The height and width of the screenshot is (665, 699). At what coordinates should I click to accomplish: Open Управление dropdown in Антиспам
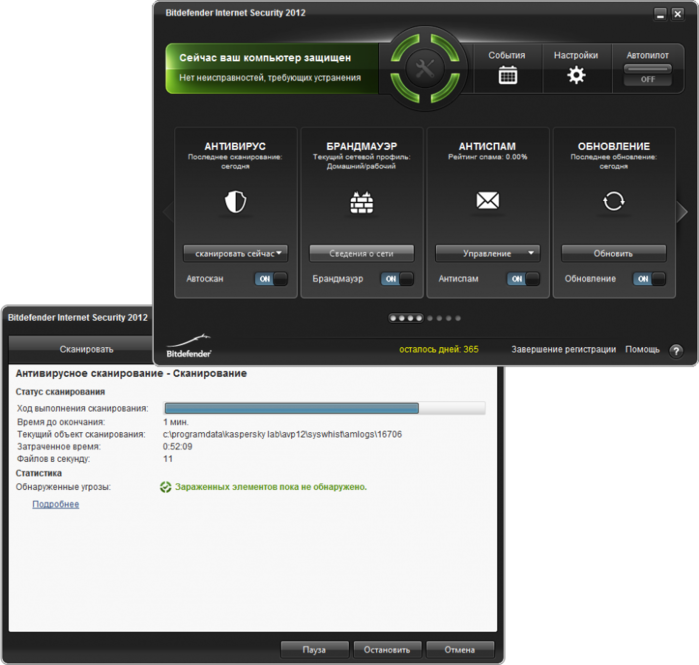click(x=488, y=253)
